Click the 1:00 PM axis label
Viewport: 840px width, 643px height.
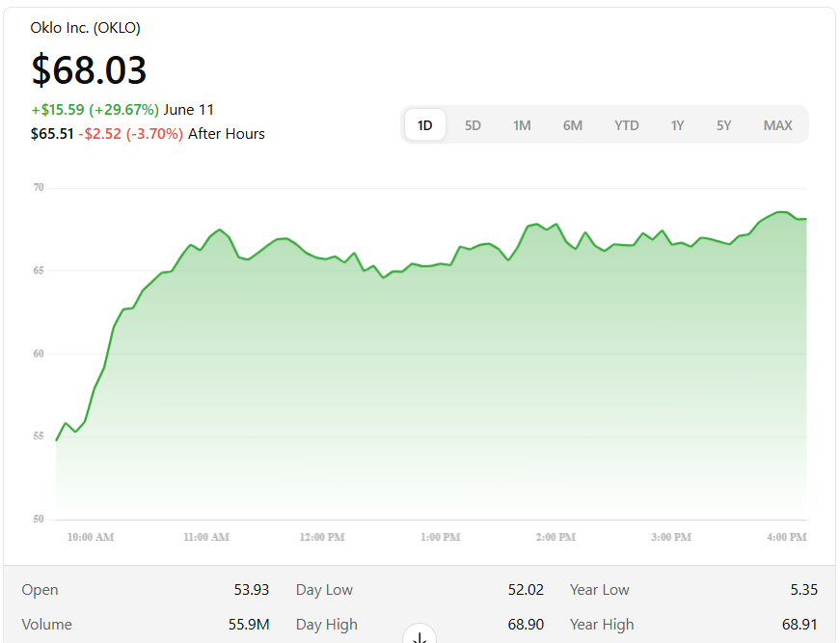tap(441, 537)
